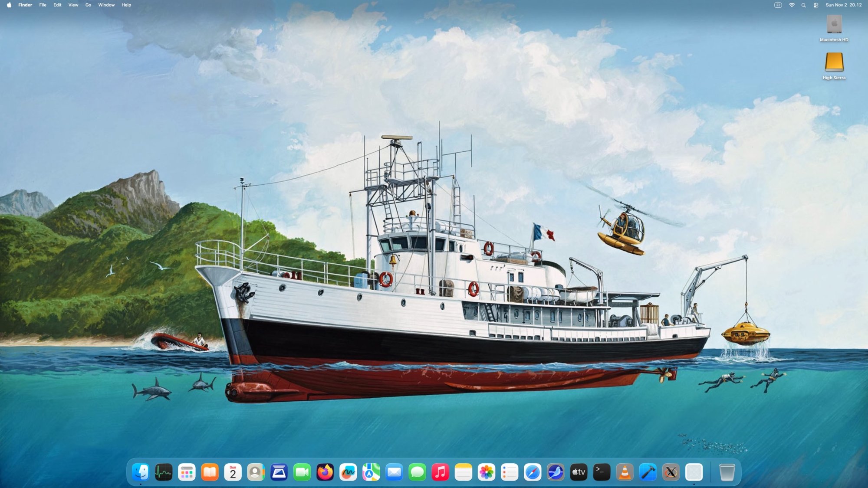Launch Firefox browser from the Dock
This screenshot has height=488, width=868.
[325, 472]
